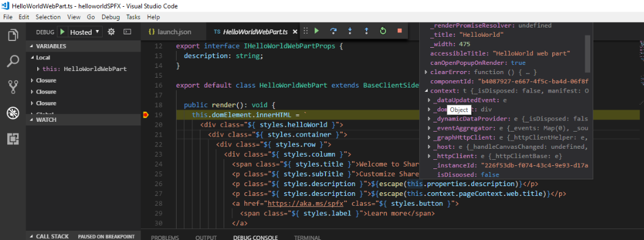Collapse the context object in hover popup

426,91
